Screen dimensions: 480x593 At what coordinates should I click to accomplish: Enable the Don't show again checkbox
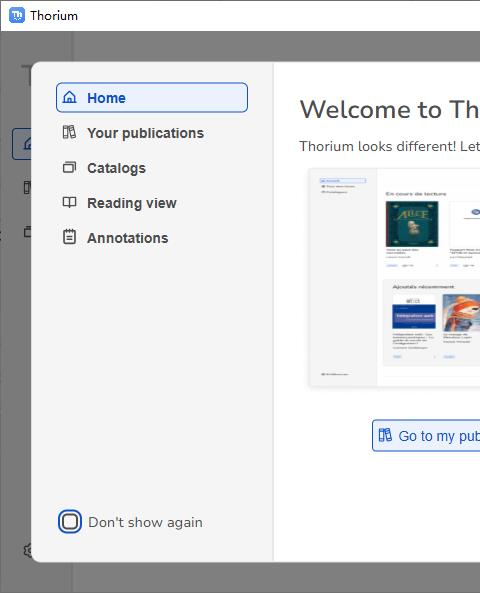tap(70, 522)
